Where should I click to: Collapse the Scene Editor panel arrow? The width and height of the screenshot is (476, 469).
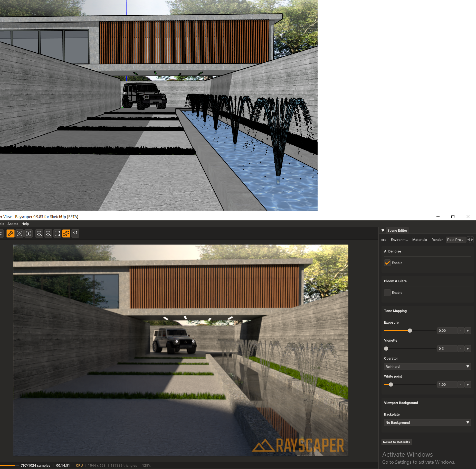tap(383, 230)
